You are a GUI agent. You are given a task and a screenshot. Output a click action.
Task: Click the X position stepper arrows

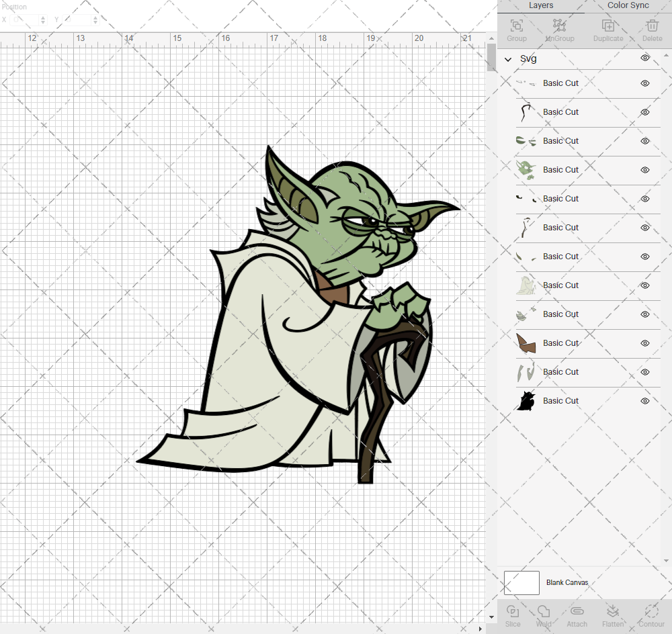[43, 19]
